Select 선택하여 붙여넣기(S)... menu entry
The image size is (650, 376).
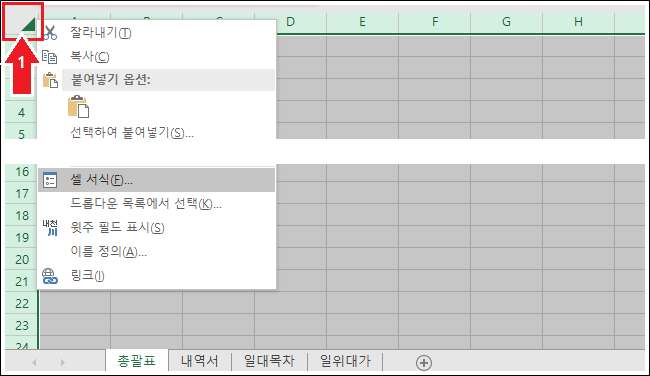[132, 133]
